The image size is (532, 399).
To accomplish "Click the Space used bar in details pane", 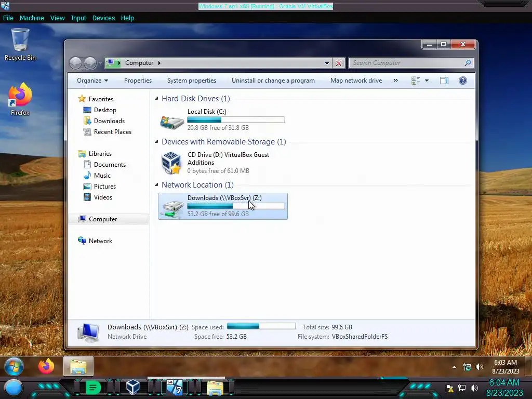I will [x=261, y=326].
